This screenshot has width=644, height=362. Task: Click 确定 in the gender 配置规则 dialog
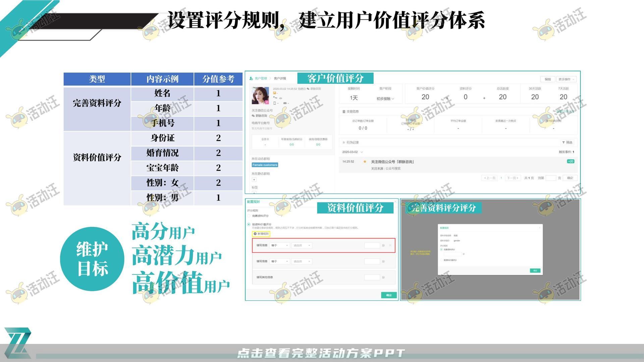click(x=535, y=270)
